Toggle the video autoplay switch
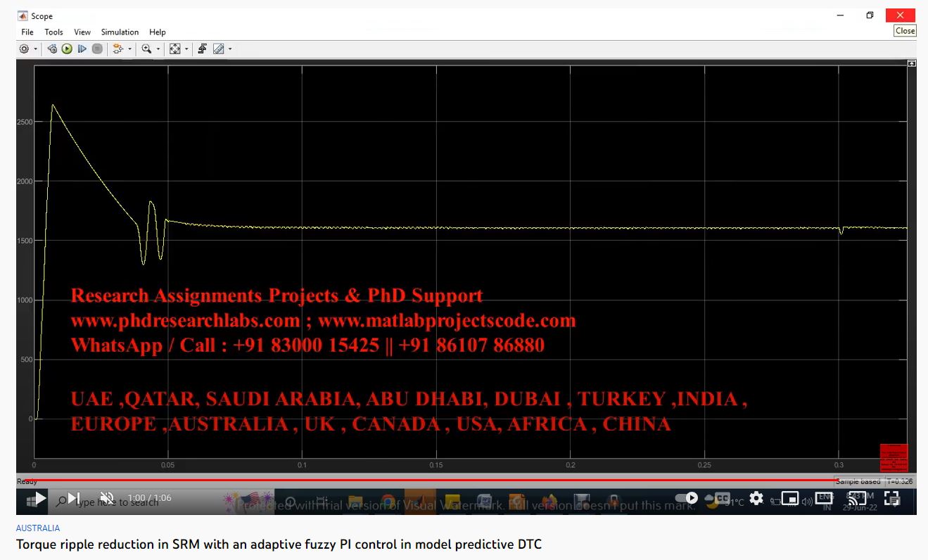 click(x=687, y=498)
